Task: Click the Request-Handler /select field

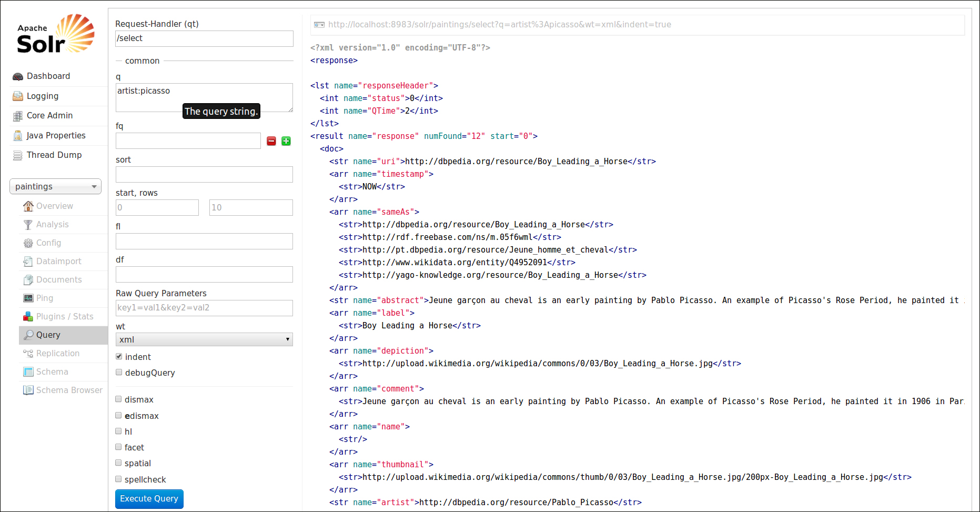Action: 204,38
